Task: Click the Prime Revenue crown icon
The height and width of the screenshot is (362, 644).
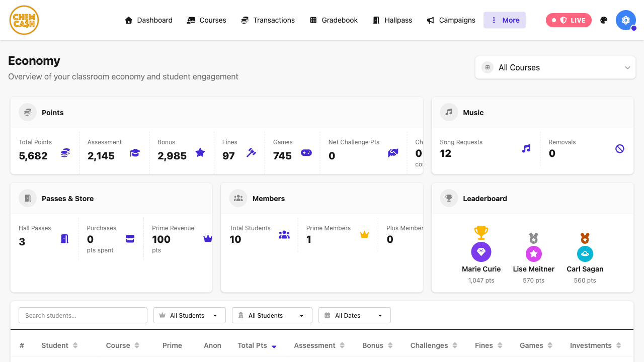Action: pyautogui.click(x=208, y=238)
